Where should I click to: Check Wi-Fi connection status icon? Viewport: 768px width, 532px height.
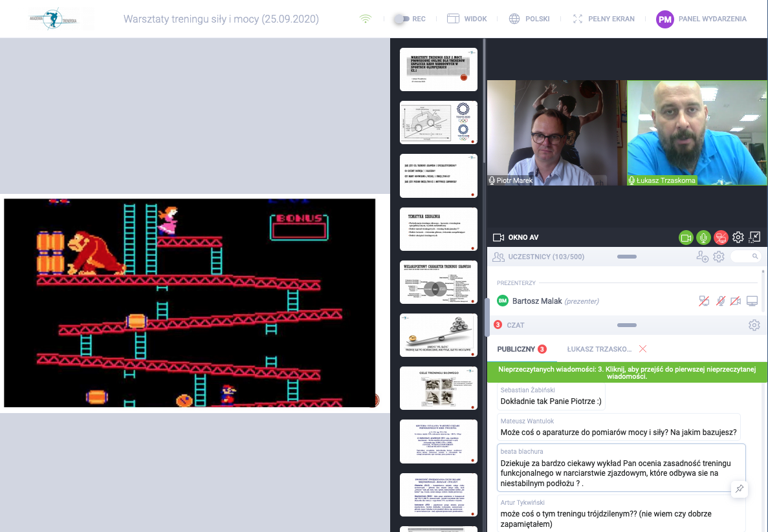click(x=366, y=19)
